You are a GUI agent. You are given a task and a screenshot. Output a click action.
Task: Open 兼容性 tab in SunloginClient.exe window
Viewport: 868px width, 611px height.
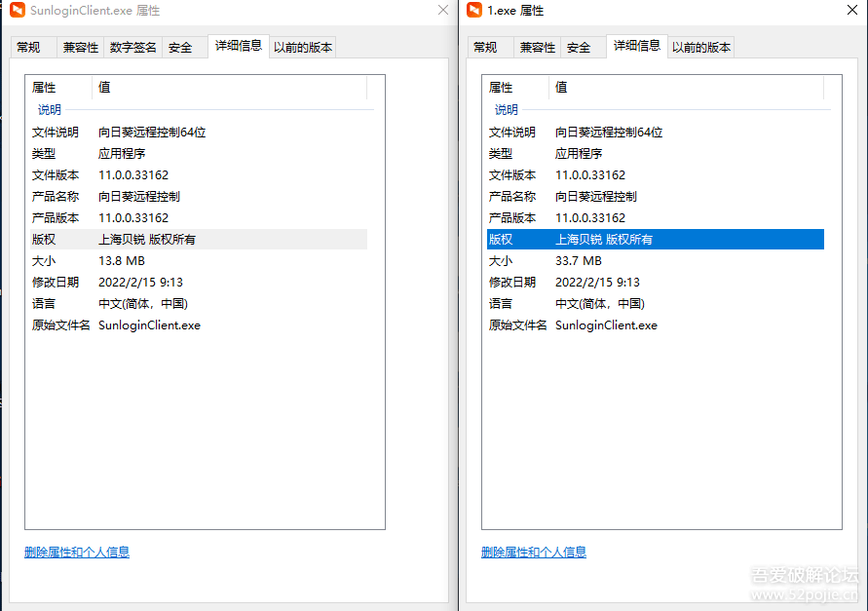[x=80, y=48]
